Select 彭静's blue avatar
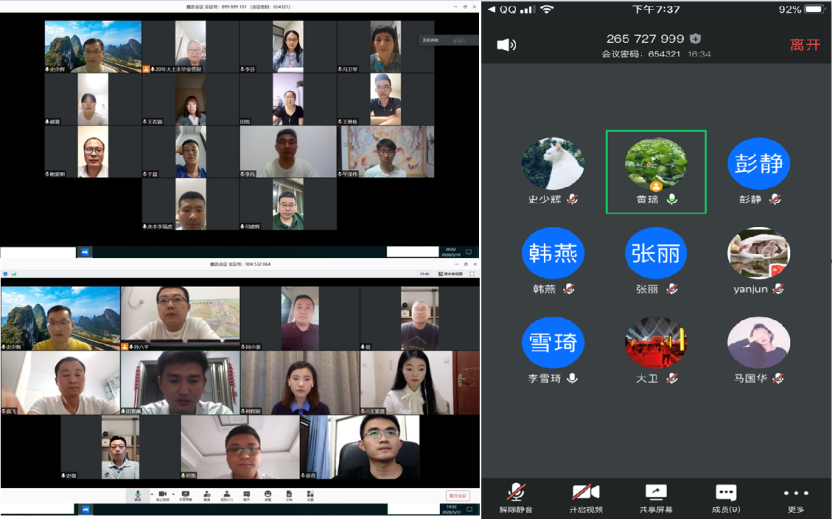The width and height of the screenshot is (832, 519). pos(758,164)
